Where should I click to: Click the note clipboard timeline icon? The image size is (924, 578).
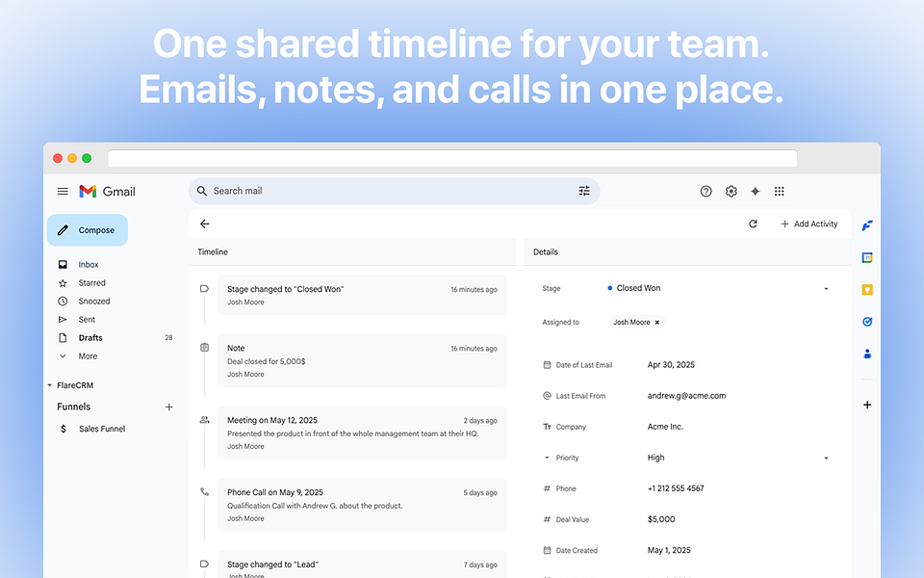tap(204, 348)
